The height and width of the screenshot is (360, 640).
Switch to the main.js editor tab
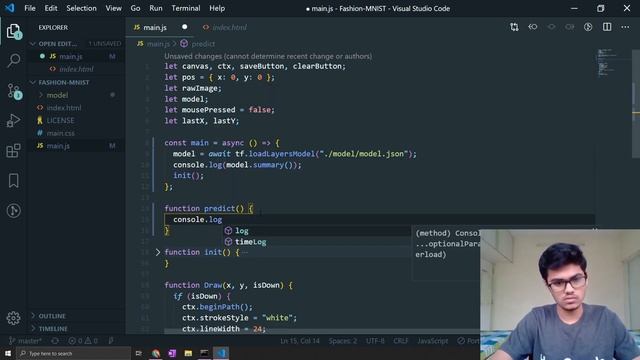point(154,27)
